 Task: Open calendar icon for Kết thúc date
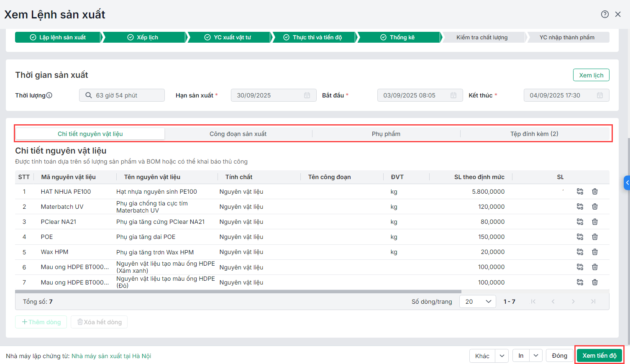pyautogui.click(x=600, y=95)
